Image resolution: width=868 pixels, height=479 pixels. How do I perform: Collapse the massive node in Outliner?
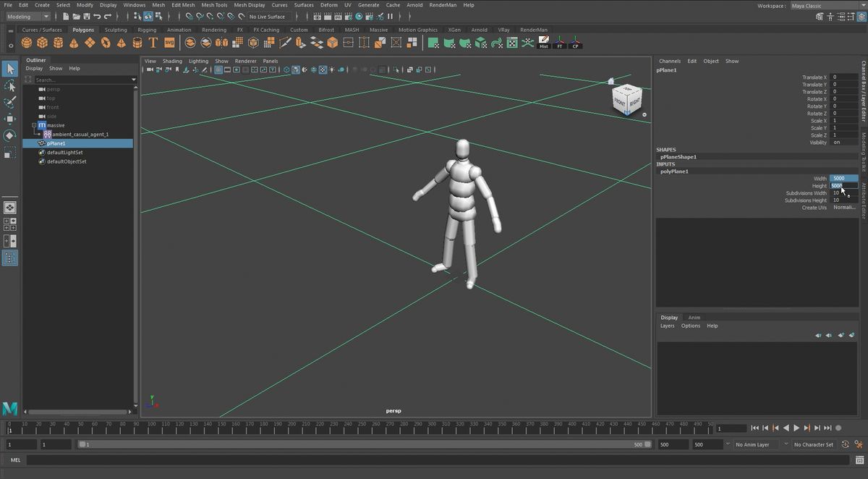click(34, 125)
